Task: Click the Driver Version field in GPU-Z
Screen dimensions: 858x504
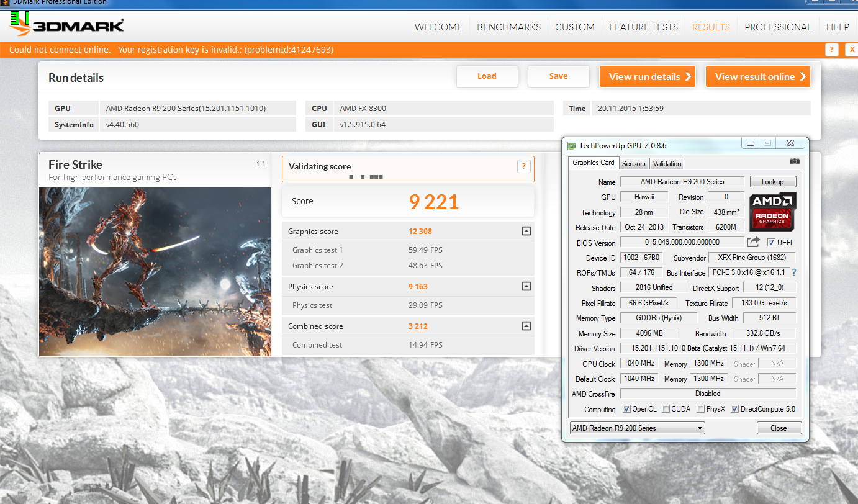Action: point(708,349)
